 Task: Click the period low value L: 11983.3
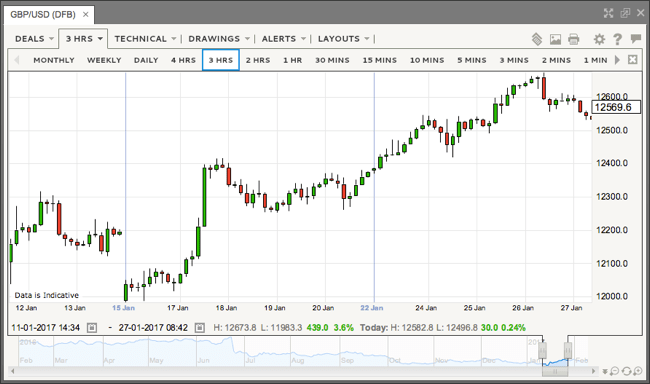tap(281, 328)
